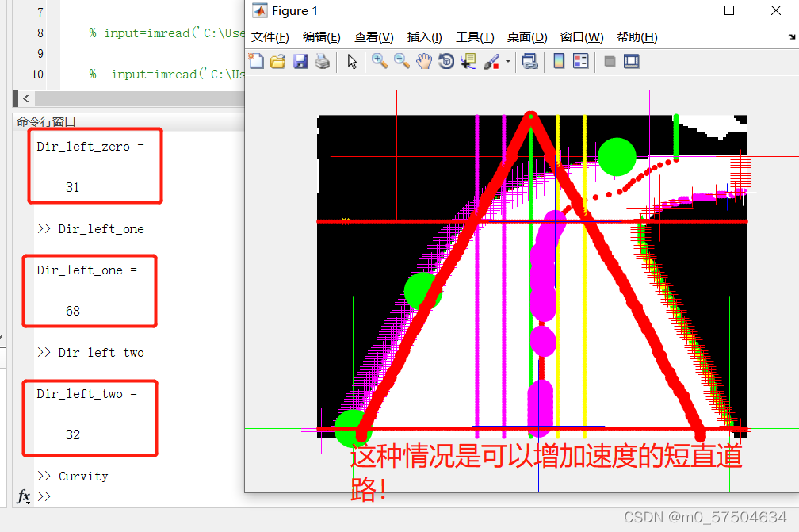The image size is (799, 532).
Task: Click the '>> Dir_left_two' command line
Action: click(x=90, y=353)
